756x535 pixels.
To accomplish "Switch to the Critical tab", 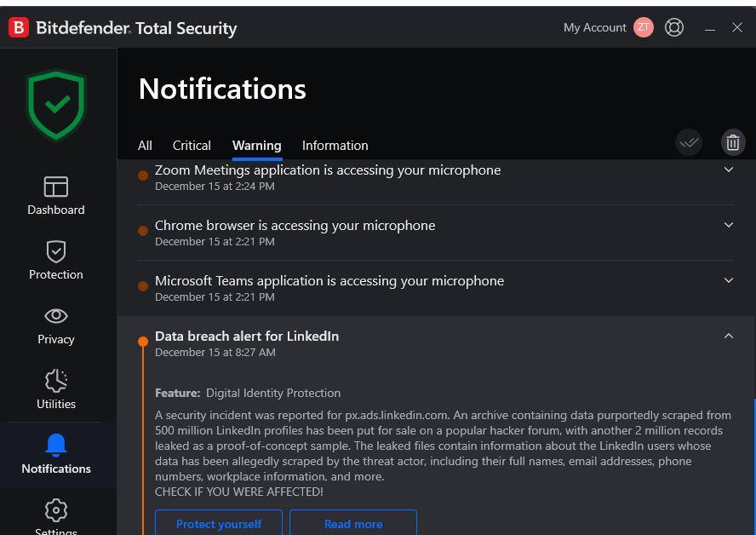I will [x=192, y=146].
